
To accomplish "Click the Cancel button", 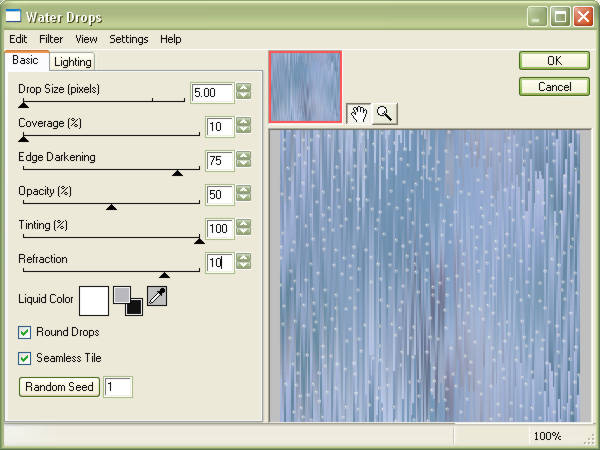I will point(554,86).
